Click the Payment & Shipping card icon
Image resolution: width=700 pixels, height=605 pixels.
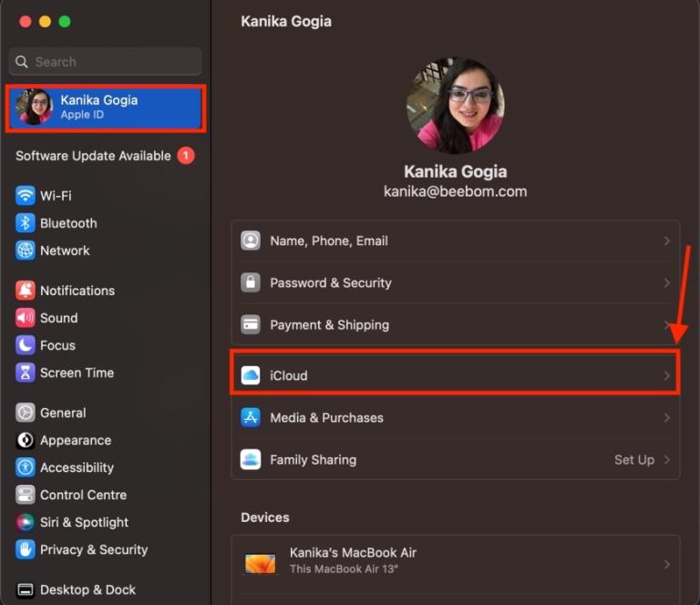[251, 324]
